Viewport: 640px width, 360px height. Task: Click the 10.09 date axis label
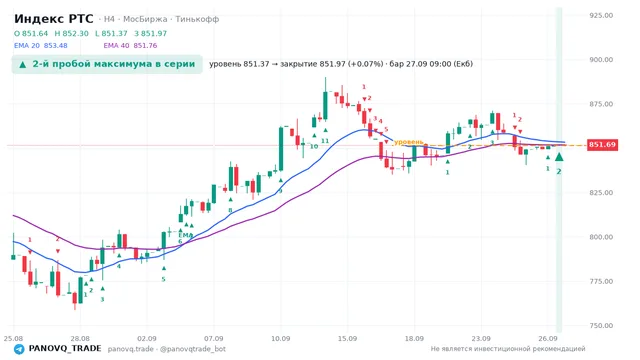point(280,338)
